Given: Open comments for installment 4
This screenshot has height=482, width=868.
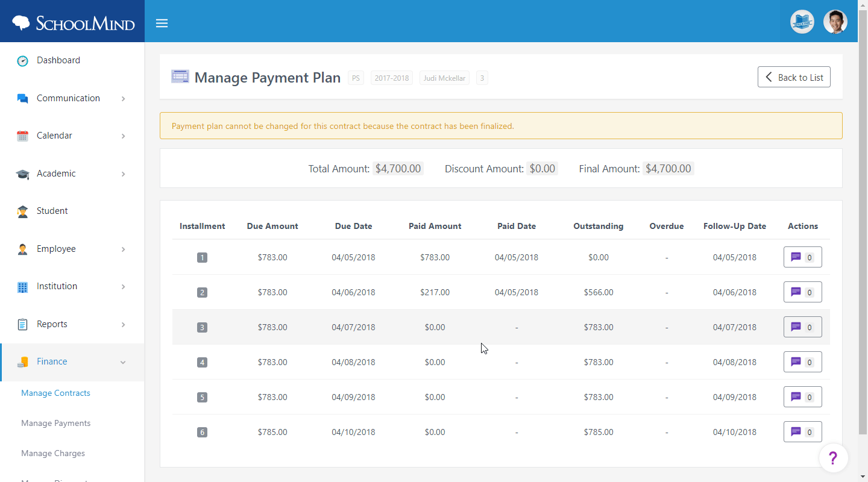Looking at the screenshot, I should tap(802, 362).
